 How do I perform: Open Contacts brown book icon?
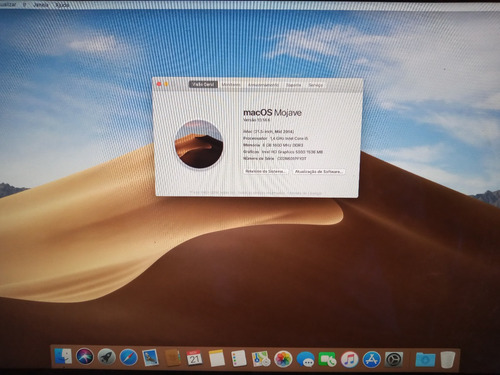click(x=172, y=358)
